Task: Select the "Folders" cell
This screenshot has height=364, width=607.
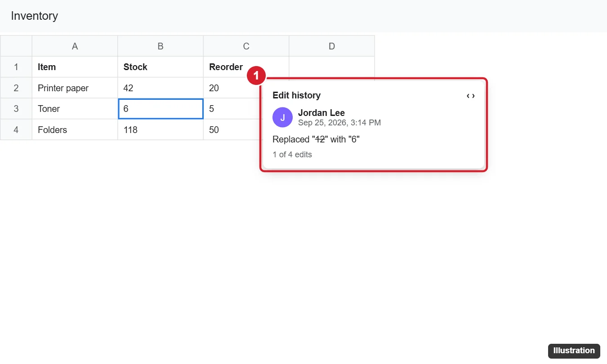Action: click(75, 130)
